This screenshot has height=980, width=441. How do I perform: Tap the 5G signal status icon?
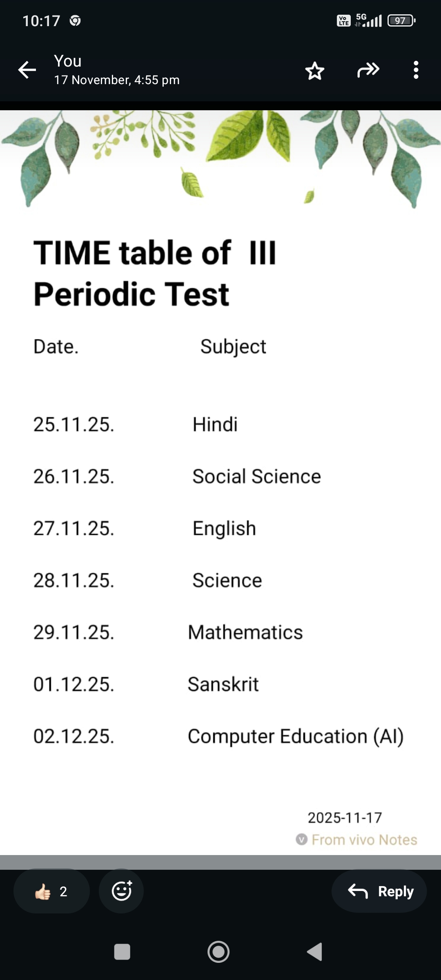pyautogui.click(x=368, y=20)
